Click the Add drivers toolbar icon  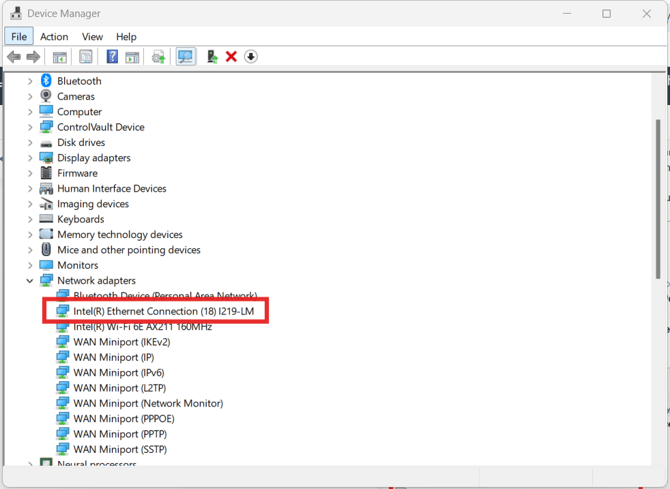[x=211, y=57]
